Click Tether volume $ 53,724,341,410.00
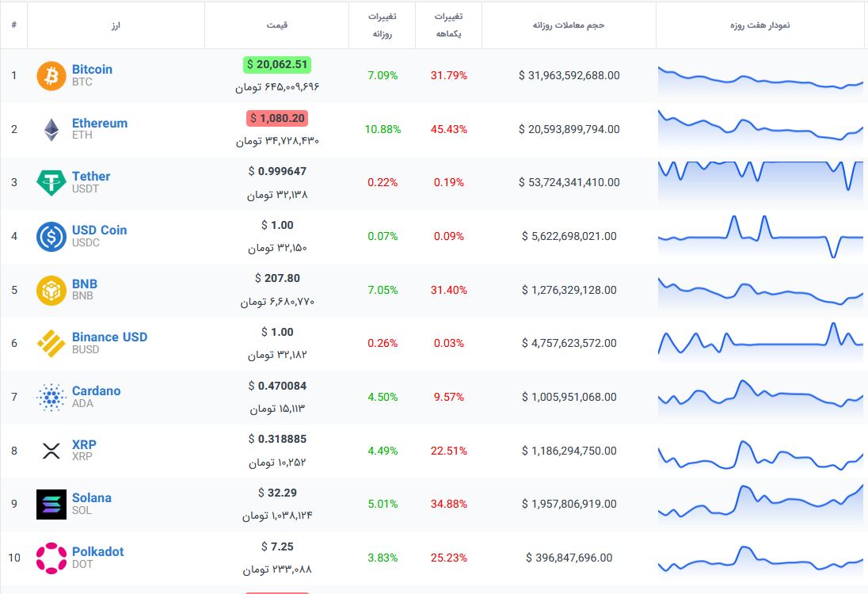Viewport: 868px width, 594px height. [x=569, y=182]
